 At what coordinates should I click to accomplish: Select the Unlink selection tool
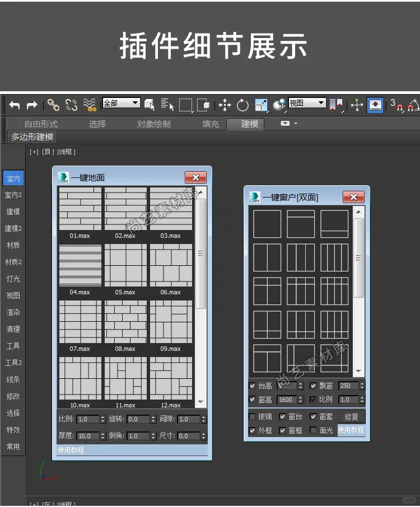71,105
